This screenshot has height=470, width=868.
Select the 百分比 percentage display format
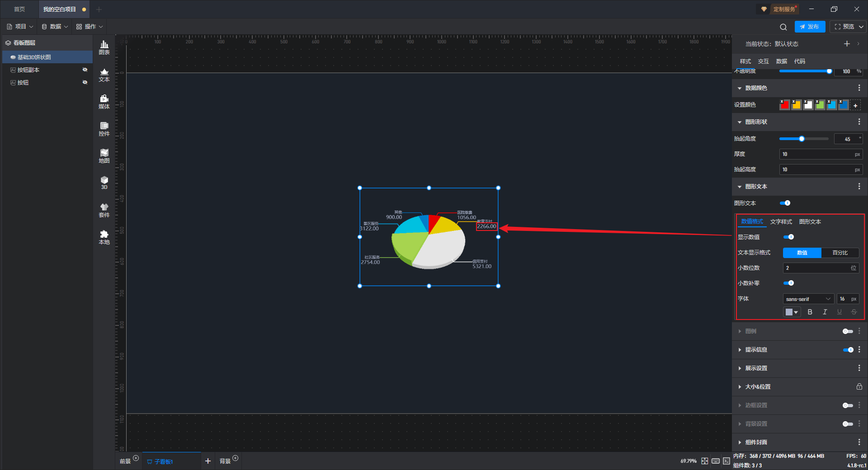point(840,253)
